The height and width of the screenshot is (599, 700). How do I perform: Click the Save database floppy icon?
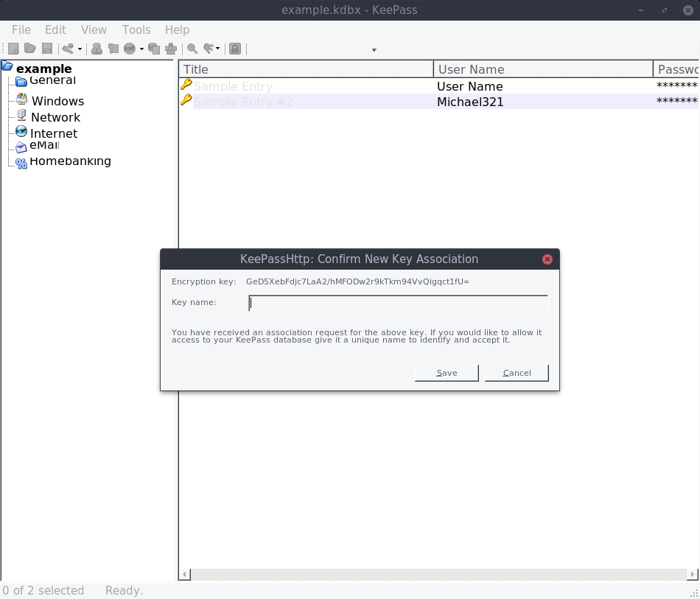(47, 48)
